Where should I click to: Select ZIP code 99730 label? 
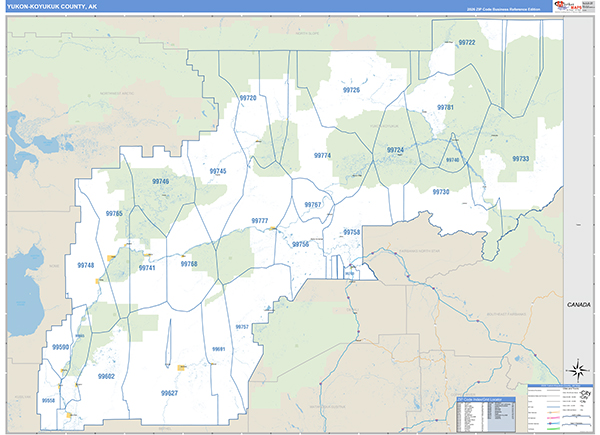coord(441,192)
